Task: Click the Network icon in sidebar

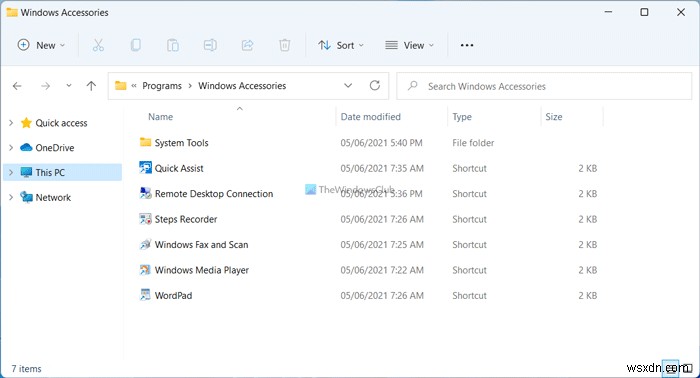Action: tap(26, 197)
